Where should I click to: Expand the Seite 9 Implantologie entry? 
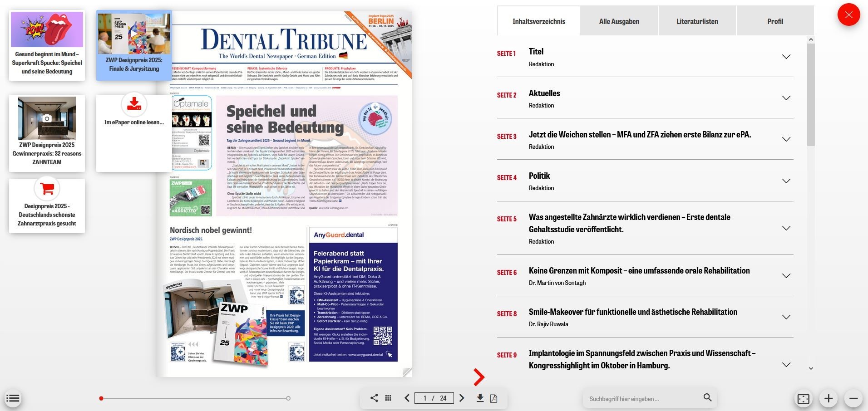tap(786, 365)
